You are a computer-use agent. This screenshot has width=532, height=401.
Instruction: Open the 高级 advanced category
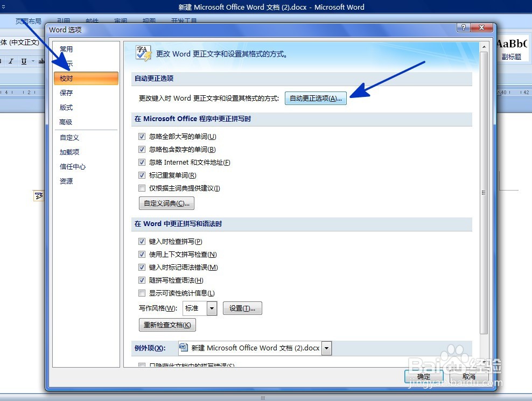(66, 122)
